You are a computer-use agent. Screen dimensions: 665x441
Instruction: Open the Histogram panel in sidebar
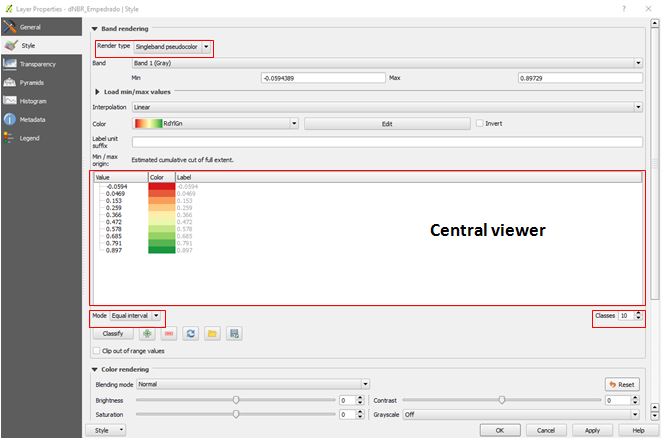pyautogui.click(x=35, y=101)
